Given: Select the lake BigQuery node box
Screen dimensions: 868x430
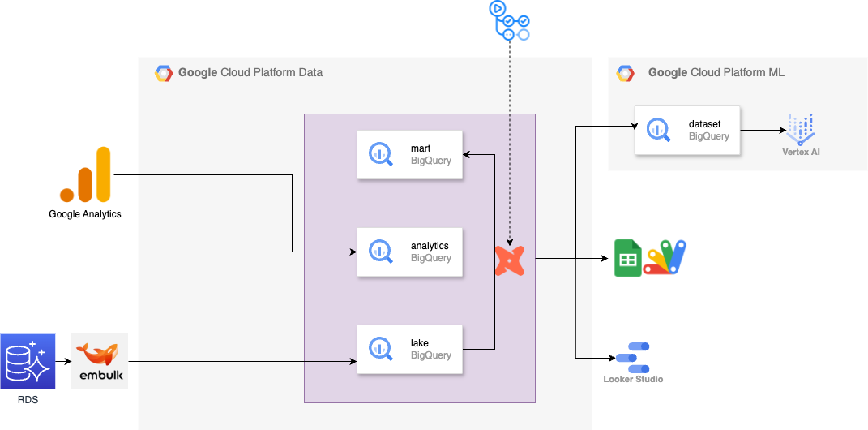Looking at the screenshot, I should [409, 349].
